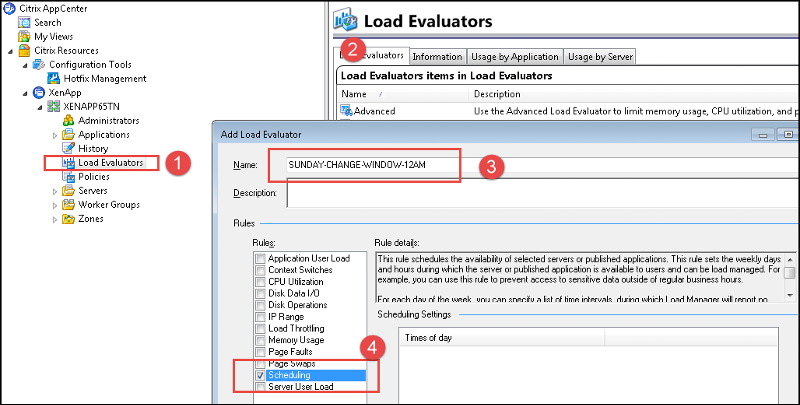
Task: Click the Applications folder icon
Action: click(68, 135)
